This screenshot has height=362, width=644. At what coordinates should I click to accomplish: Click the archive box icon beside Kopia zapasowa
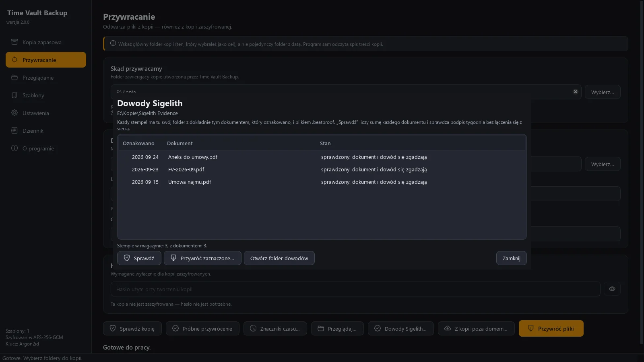[14, 42]
